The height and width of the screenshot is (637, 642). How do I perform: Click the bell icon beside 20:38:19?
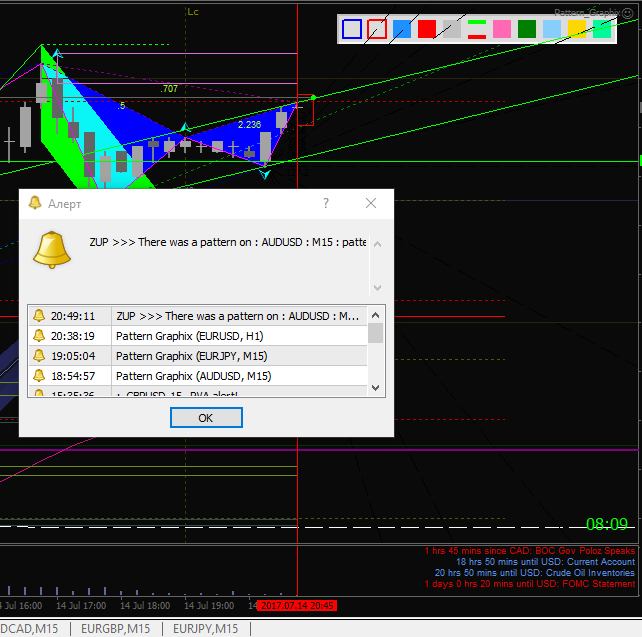point(39,336)
